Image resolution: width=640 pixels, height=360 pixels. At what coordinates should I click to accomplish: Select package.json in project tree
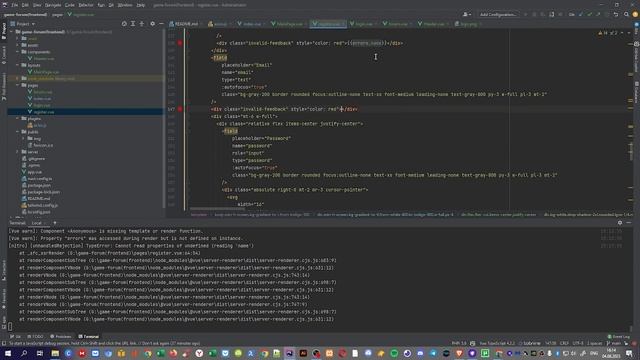(x=39, y=185)
